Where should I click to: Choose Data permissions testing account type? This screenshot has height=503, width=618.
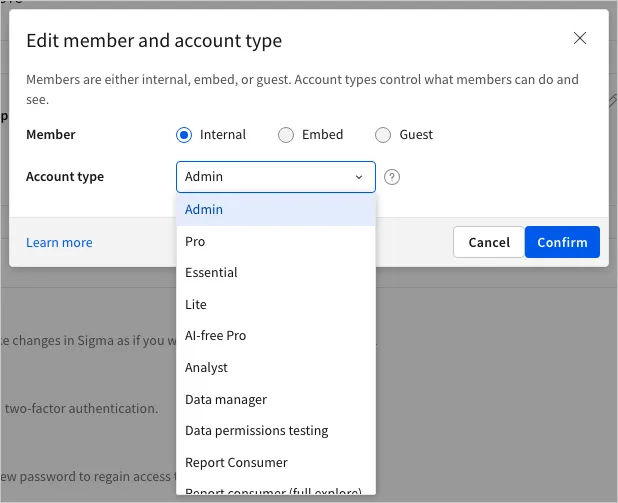click(276, 431)
